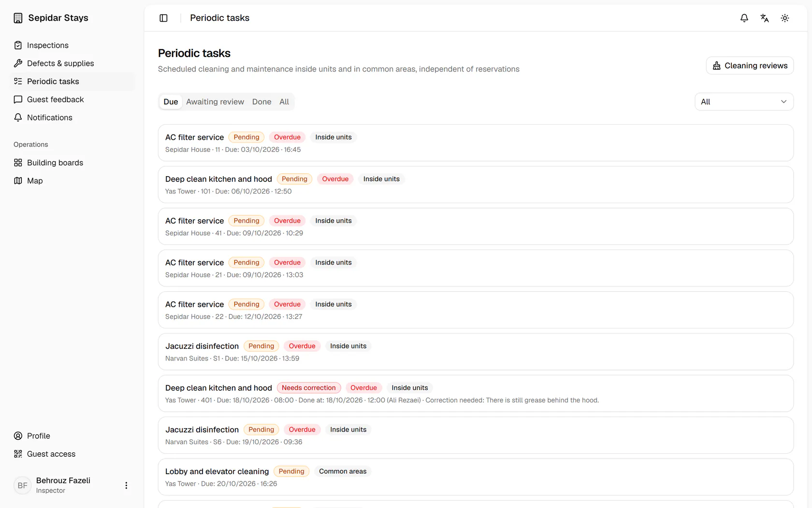Switch theme with the sun icon

point(785,18)
